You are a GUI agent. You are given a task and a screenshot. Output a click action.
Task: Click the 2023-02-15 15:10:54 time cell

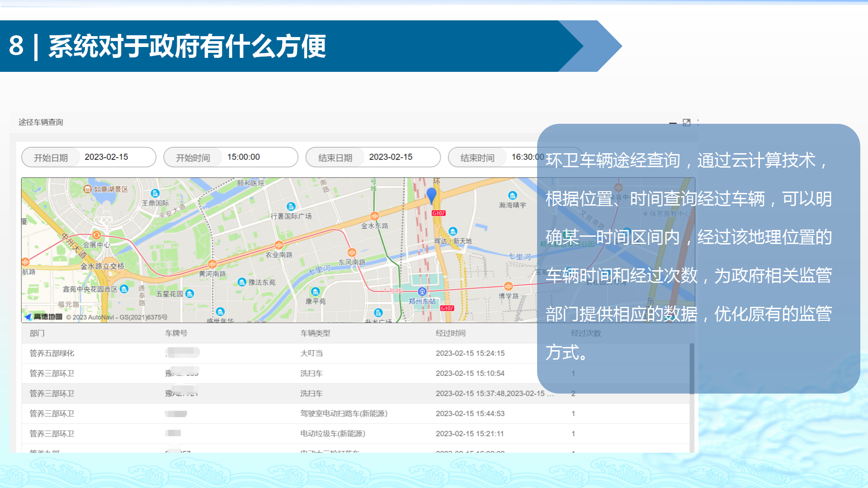tap(470, 373)
